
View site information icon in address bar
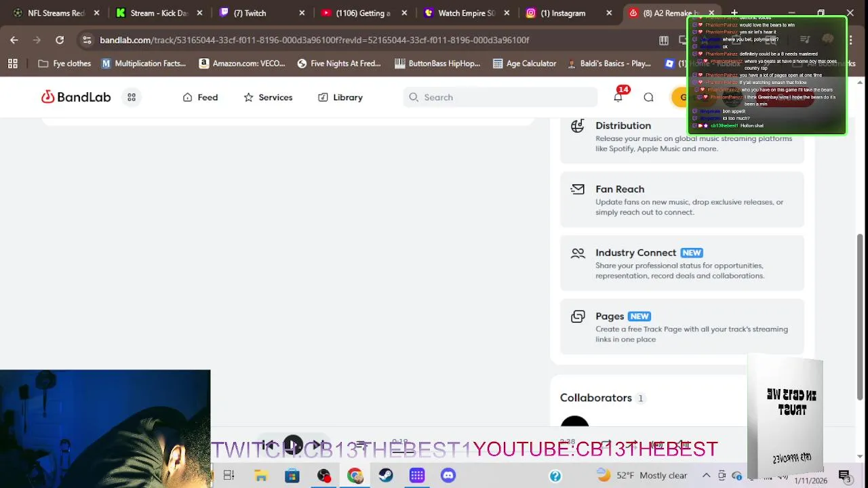[x=87, y=40]
